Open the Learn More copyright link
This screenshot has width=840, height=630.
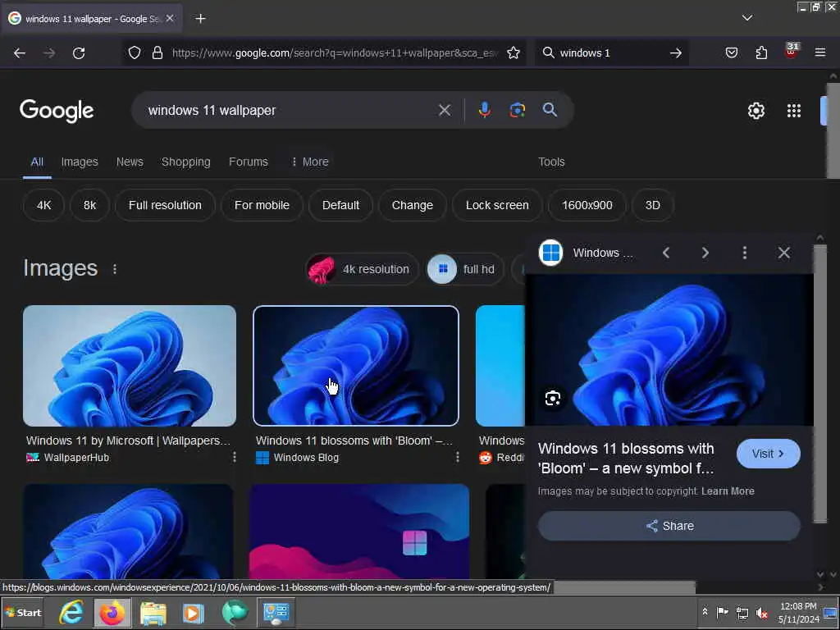coord(728,491)
